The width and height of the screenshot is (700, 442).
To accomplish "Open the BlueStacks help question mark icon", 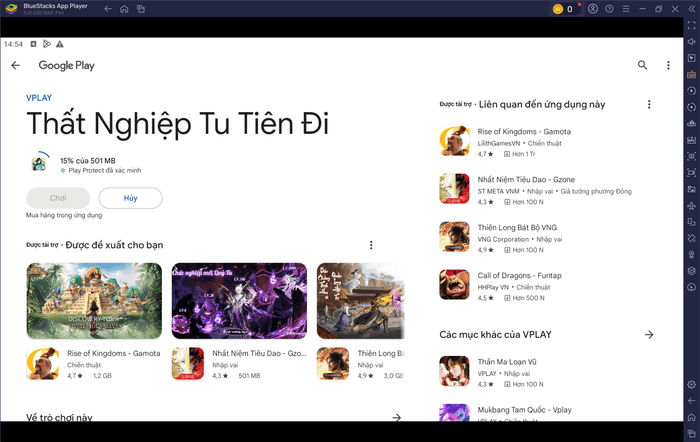I will coord(609,8).
